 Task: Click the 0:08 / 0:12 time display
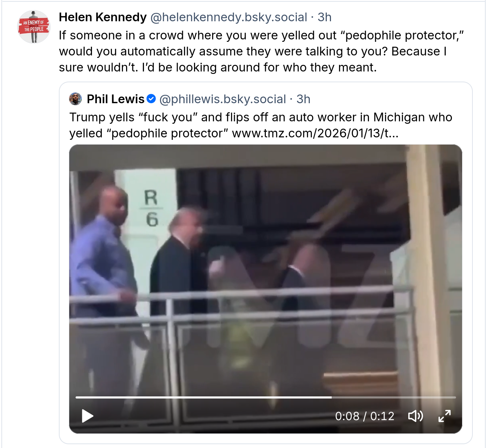pos(364,416)
